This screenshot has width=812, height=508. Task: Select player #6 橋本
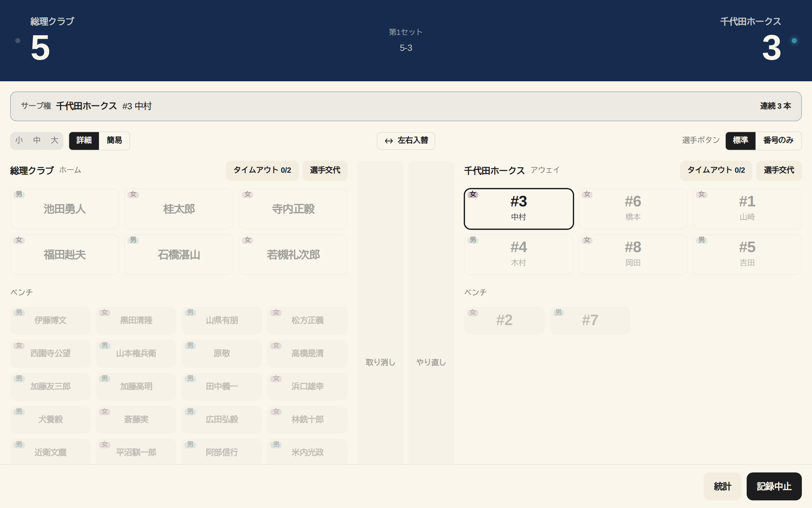[633, 209]
